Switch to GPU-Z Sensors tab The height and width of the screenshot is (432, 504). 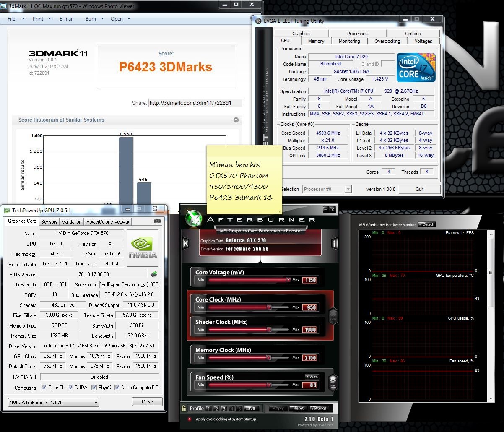click(49, 222)
